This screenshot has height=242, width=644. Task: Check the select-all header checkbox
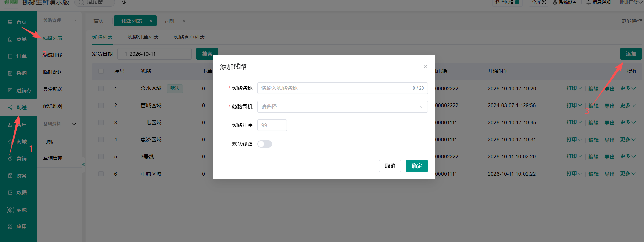(x=101, y=71)
